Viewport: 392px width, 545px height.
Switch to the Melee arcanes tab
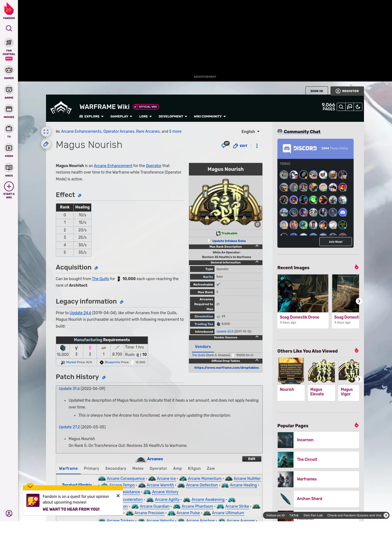click(x=138, y=468)
